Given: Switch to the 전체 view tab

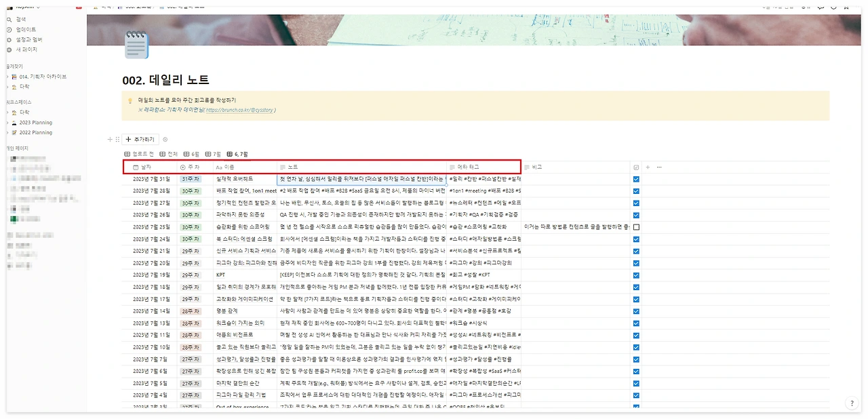Looking at the screenshot, I should click(169, 154).
